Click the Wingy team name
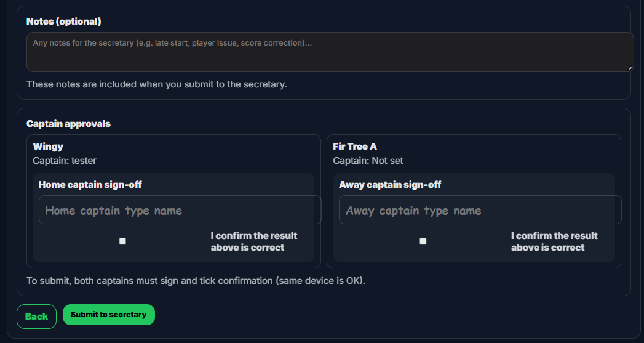The image size is (644, 343). (48, 147)
